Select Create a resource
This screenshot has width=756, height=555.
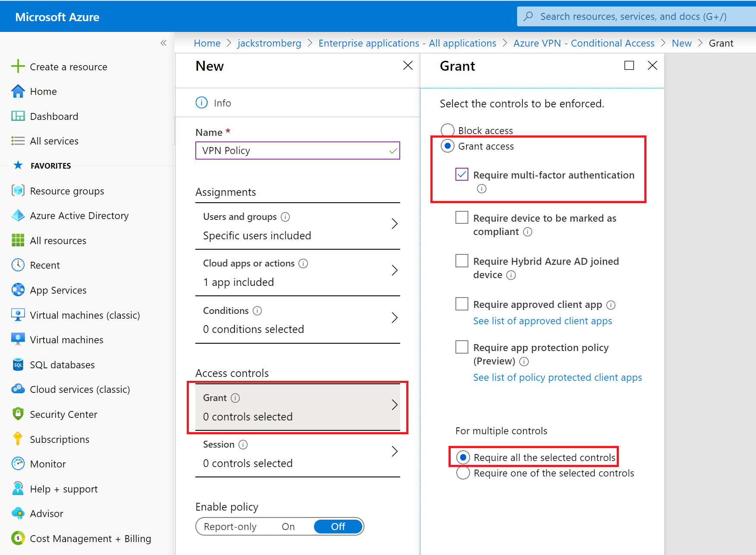(68, 66)
